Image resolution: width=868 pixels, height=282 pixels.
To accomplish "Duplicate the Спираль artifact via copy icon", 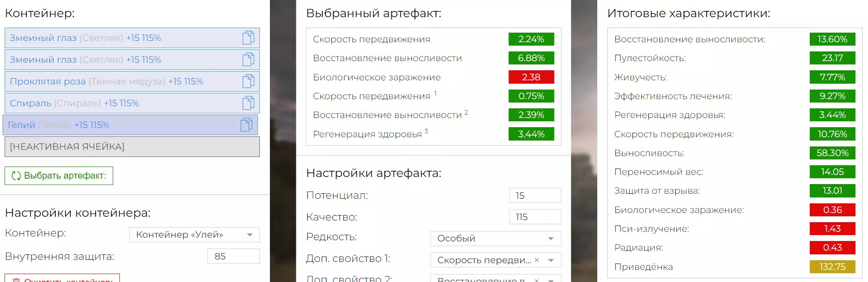I will (x=248, y=103).
